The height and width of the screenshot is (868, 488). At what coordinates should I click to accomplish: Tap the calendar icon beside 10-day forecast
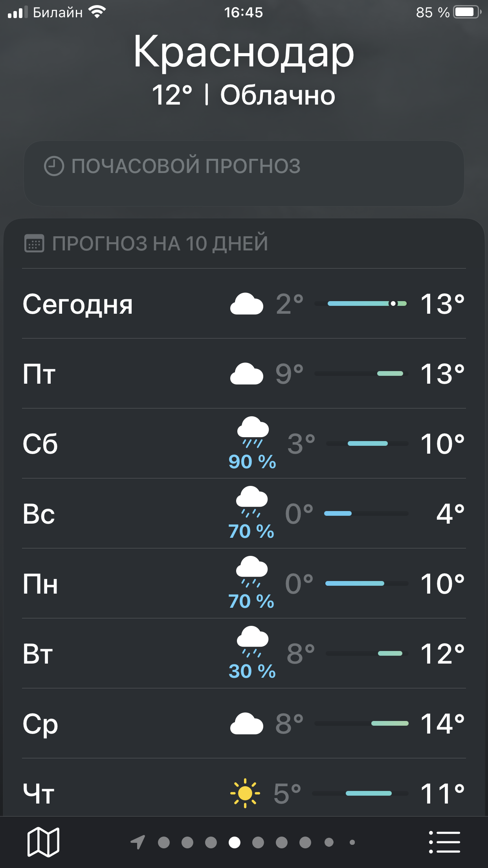34,243
